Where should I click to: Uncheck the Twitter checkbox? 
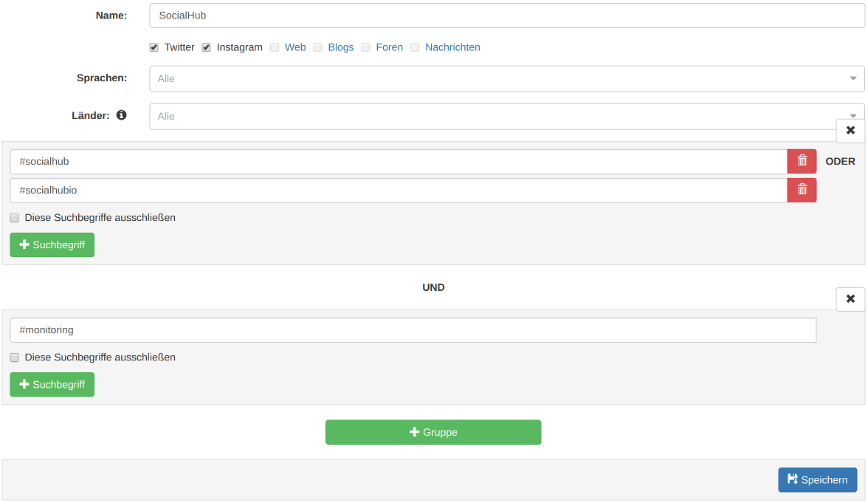coord(154,47)
